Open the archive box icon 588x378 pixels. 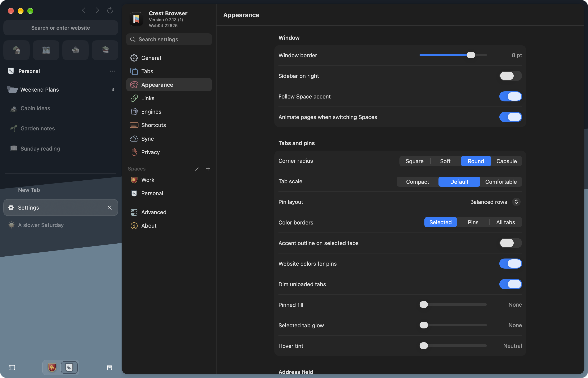pos(109,367)
